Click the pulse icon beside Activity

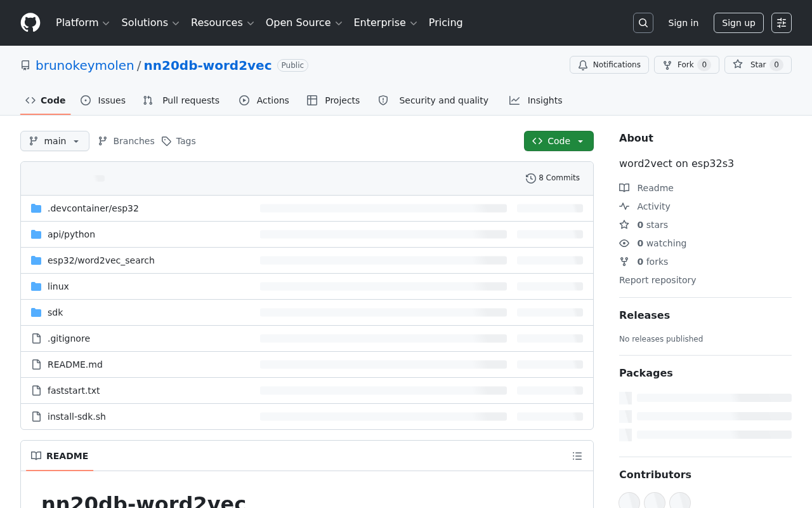(x=624, y=206)
